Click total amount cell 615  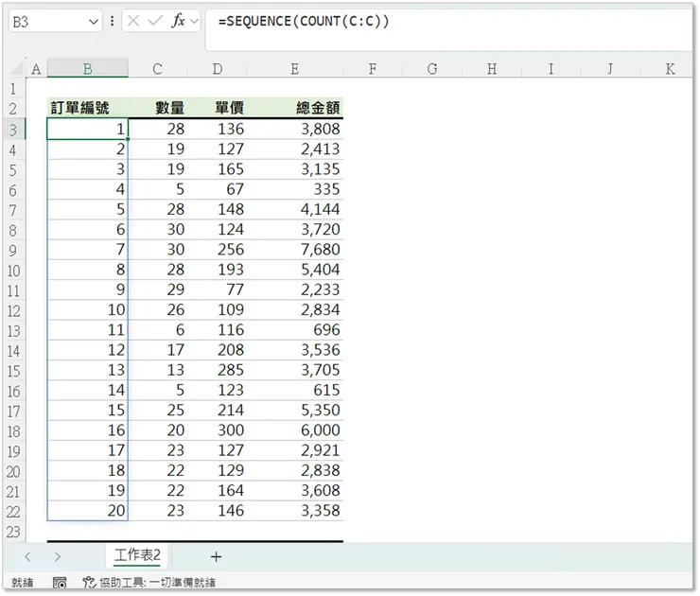pyautogui.click(x=295, y=390)
